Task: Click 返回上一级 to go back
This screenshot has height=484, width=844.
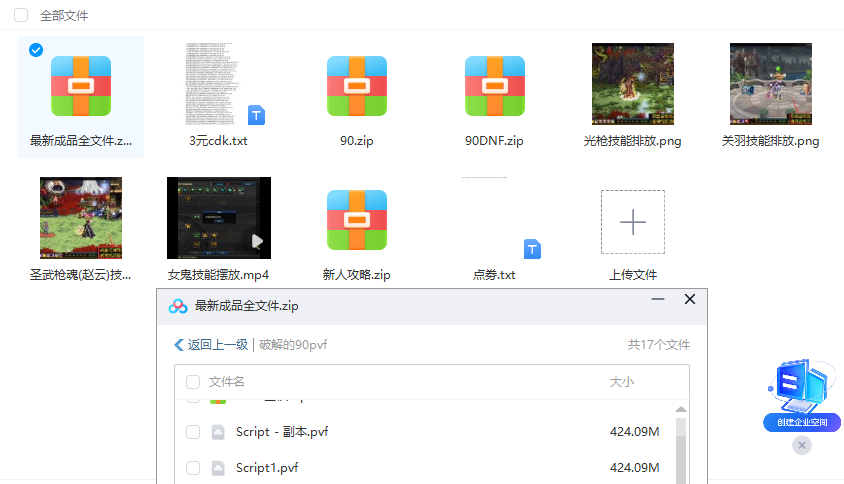Action: click(x=211, y=345)
